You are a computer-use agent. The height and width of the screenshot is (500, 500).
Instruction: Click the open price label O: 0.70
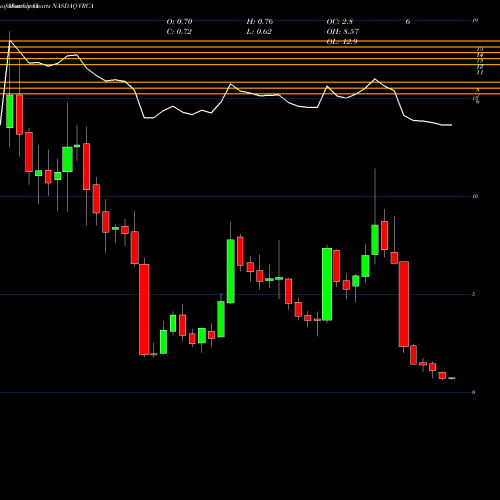[x=179, y=22]
